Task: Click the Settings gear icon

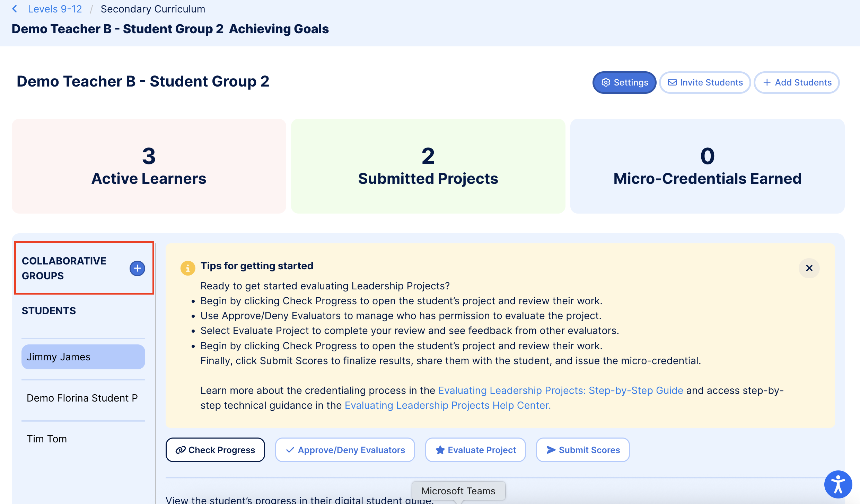Action: pyautogui.click(x=606, y=82)
